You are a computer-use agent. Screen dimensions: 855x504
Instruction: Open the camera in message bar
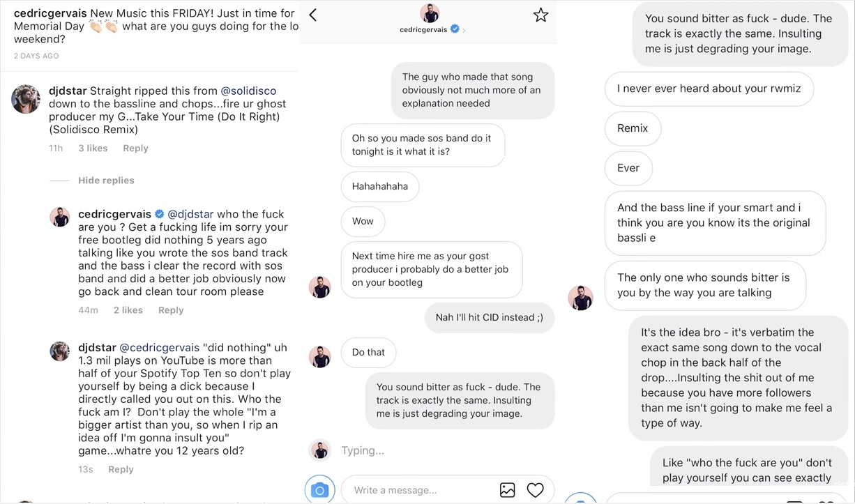(x=320, y=490)
